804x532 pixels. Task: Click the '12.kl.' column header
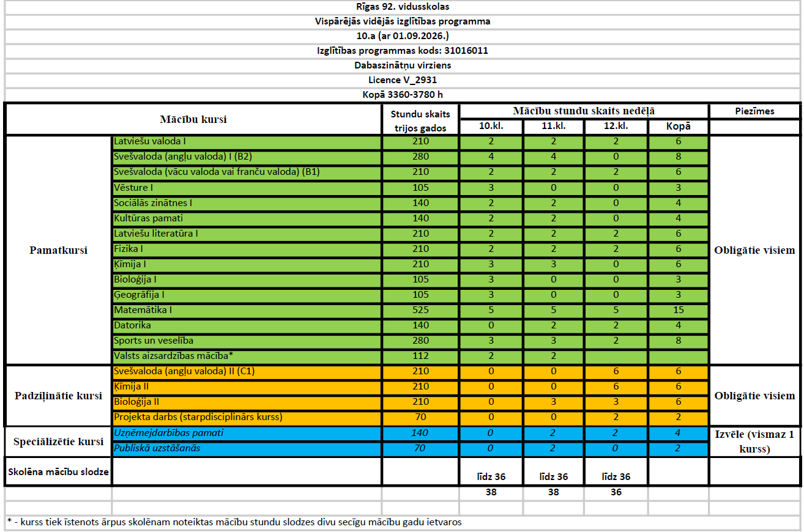(x=616, y=127)
